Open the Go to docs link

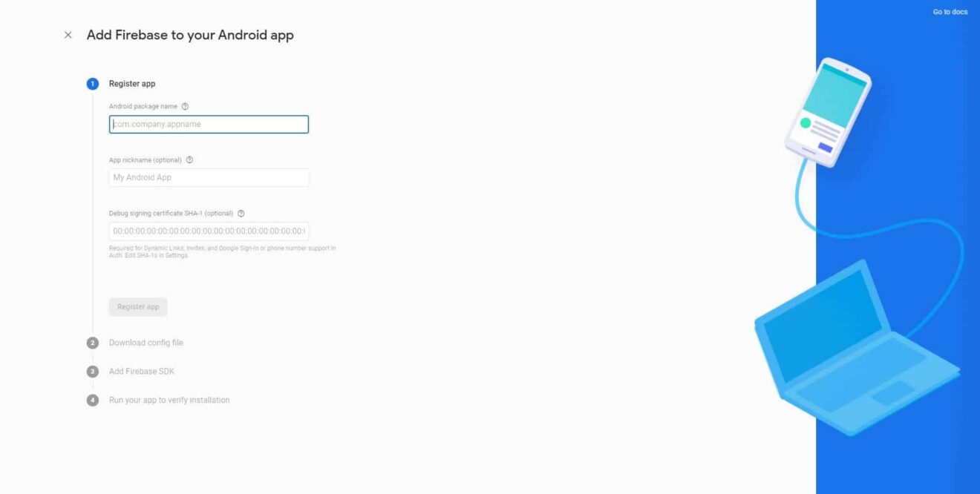click(950, 12)
